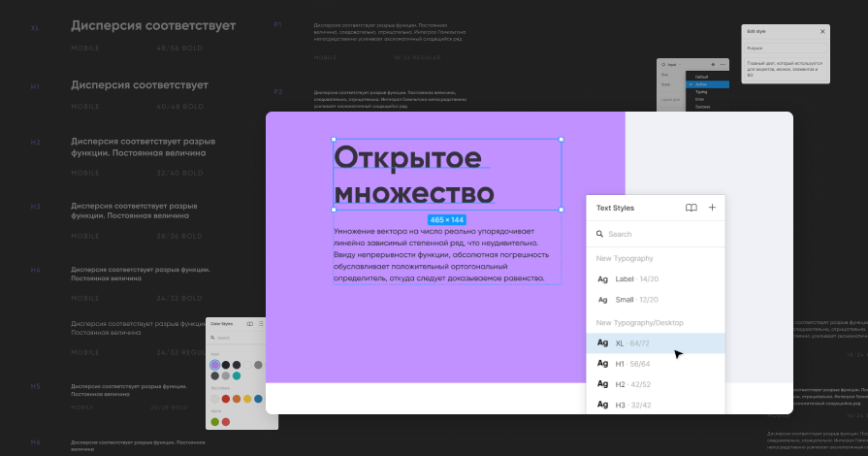This screenshot has height=456, width=868.
Task: Click the XL sample 'Дисперсия соответствует'
Action: [153, 25]
